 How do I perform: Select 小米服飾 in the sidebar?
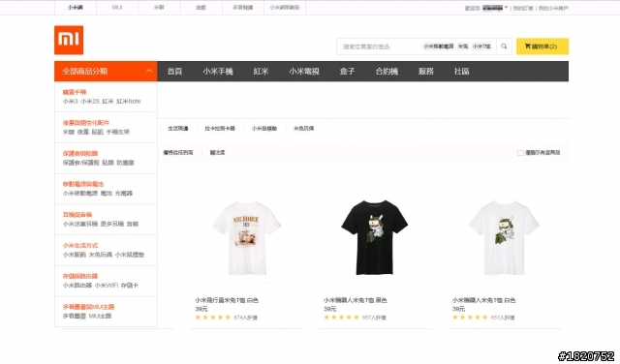75,255
